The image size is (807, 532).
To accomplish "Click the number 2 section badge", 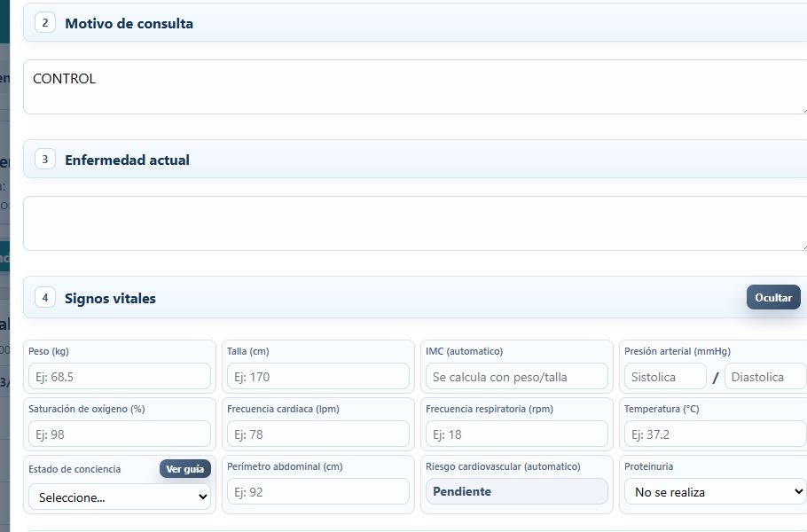I will 45,23.
